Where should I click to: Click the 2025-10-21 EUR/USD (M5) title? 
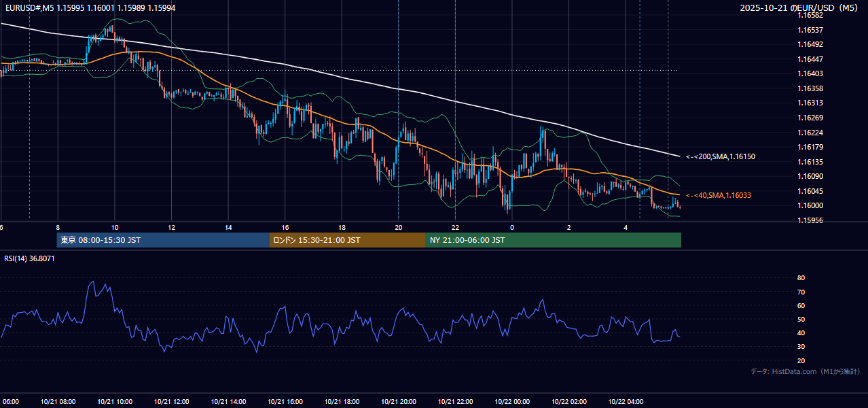click(800, 8)
